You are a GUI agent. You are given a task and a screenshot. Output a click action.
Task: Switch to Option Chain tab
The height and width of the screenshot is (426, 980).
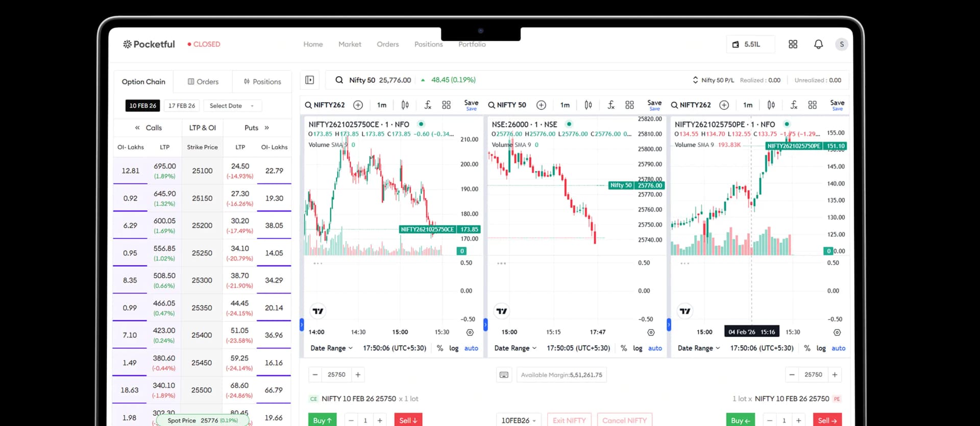[143, 82]
